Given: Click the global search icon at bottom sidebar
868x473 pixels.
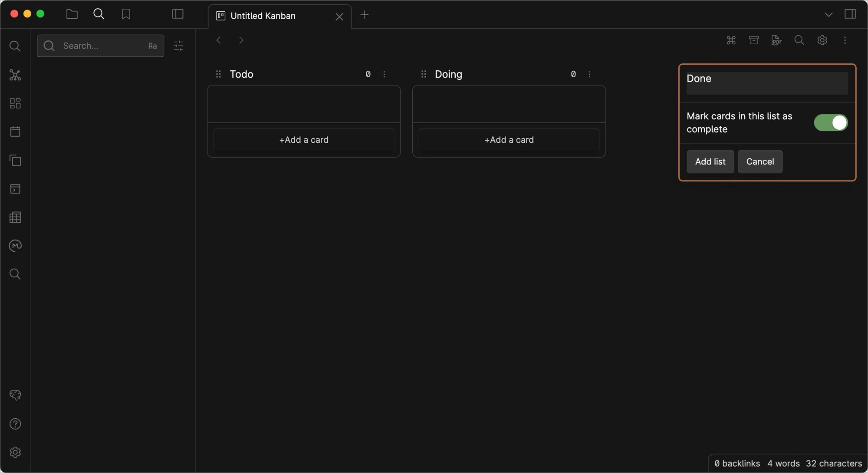Looking at the screenshot, I should pos(16,274).
